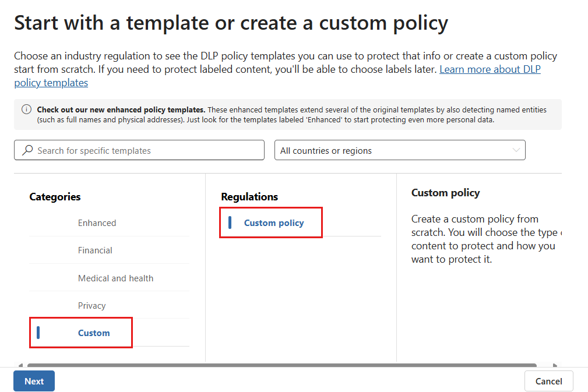Select the Financial category
The height and width of the screenshot is (392, 588).
coord(95,250)
